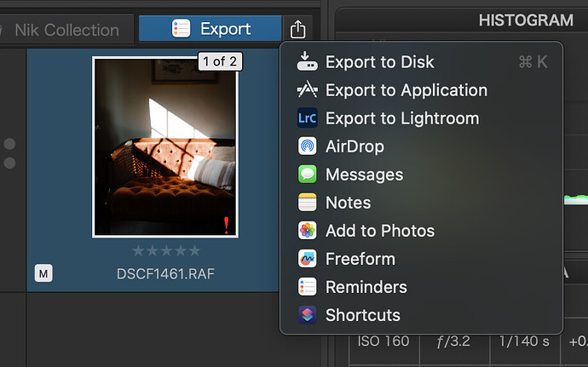The image size is (588, 367).
Task: Click the share icon next to Export
Action: tap(297, 30)
